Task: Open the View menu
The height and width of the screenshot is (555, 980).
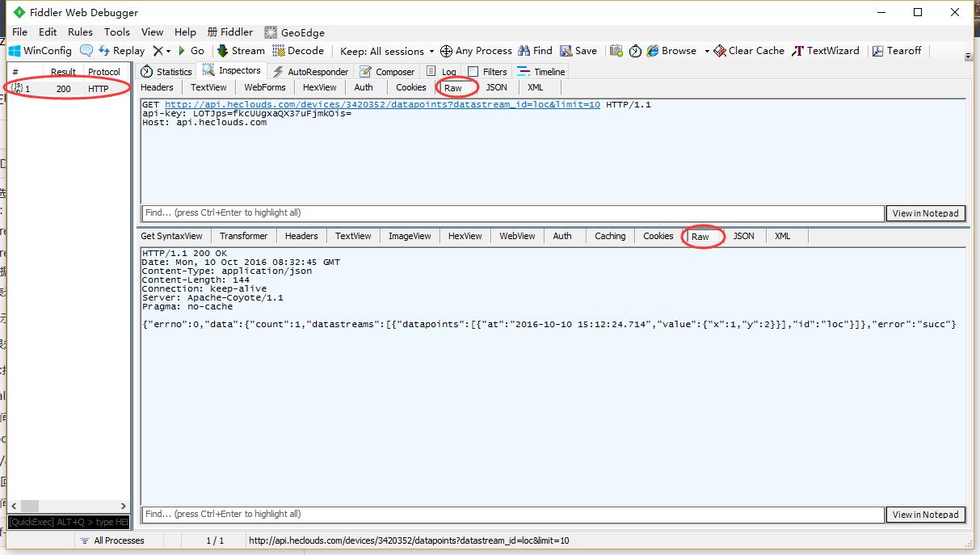Action: click(152, 32)
